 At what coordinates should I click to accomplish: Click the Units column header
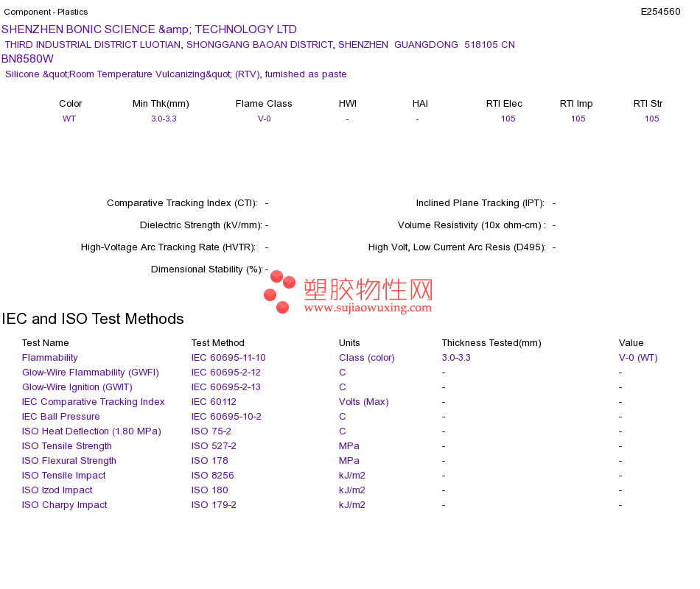pos(349,342)
